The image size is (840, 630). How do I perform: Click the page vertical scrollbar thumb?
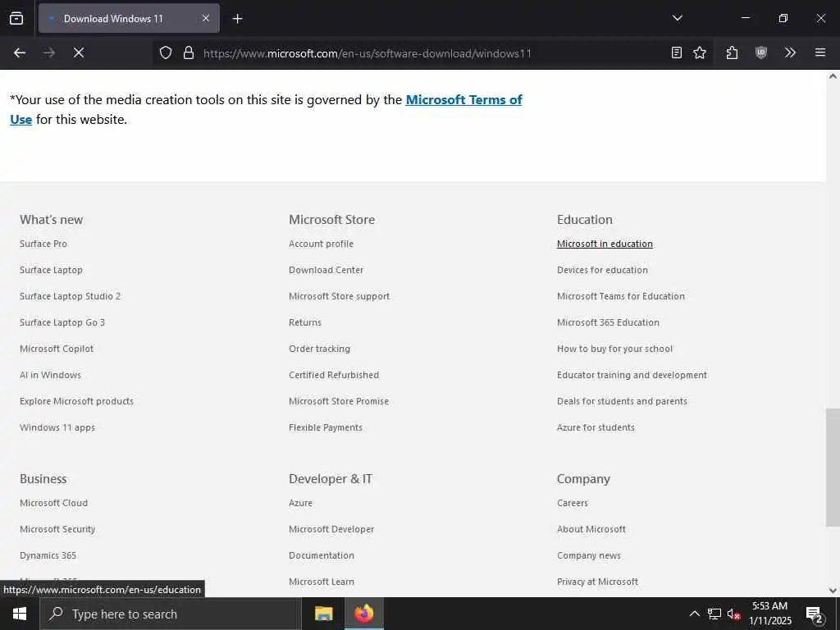(833, 467)
